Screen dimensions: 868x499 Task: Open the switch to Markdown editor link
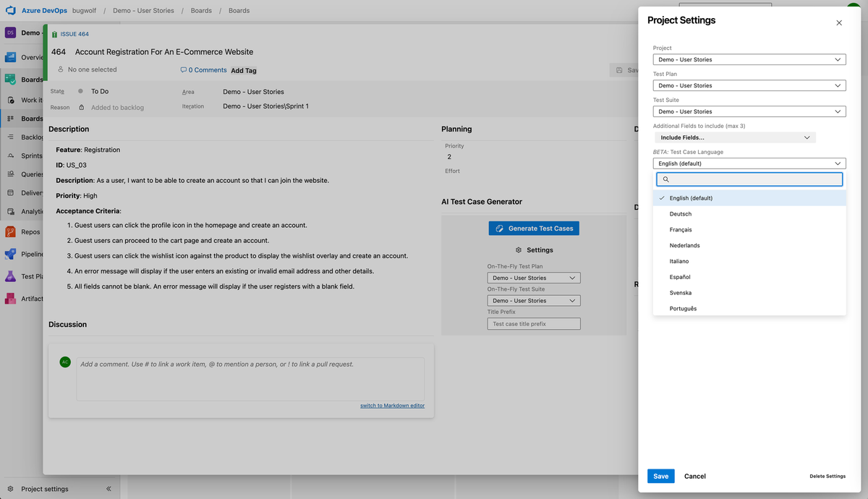click(x=392, y=405)
